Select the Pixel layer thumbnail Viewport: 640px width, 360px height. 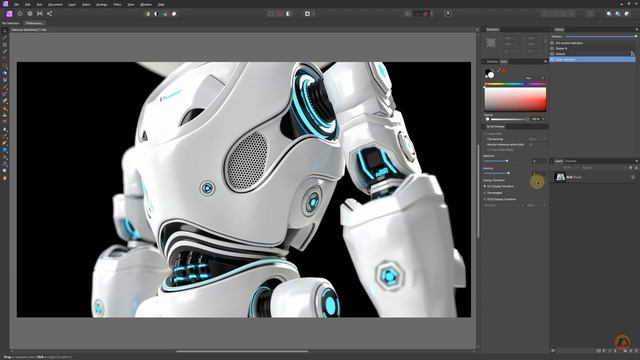pyautogui.click(x=560, y=177)
